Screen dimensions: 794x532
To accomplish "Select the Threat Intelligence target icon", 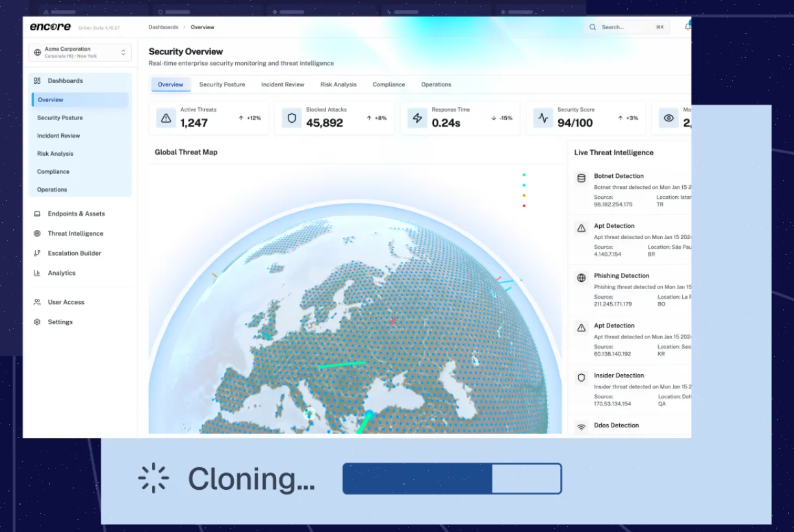I will pyautogui.click(x=37, y=233).
